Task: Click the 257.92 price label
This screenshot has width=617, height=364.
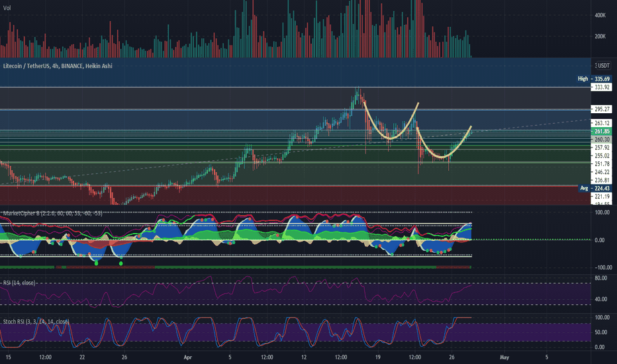Action: coord(602,148)
